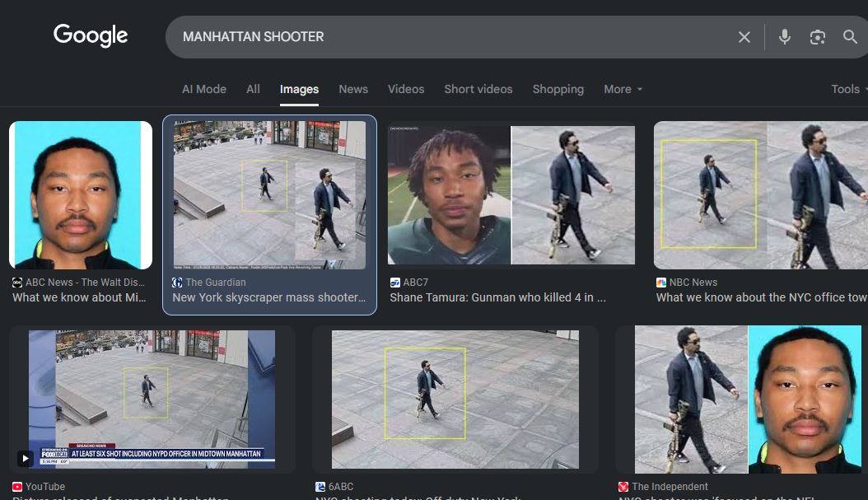This screenshot has height=500, width=868.
Task: Switch to the Videos tab
Action: [x=406, y=89]
